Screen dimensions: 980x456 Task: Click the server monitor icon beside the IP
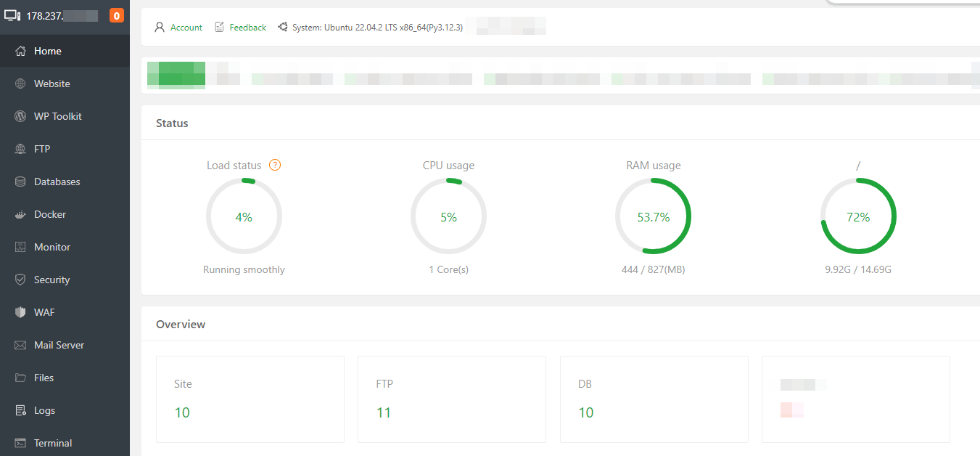(x=12, y=15)
